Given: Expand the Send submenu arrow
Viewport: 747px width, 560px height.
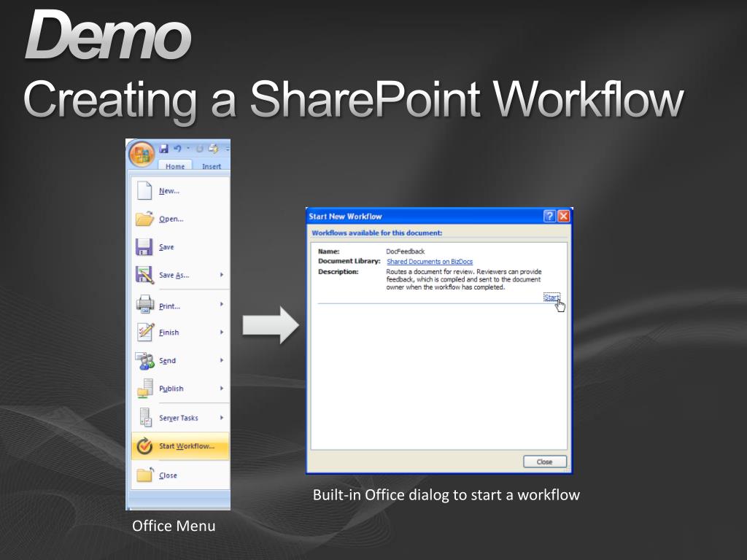Looking at the screenshot, I should tap(222, 360).
